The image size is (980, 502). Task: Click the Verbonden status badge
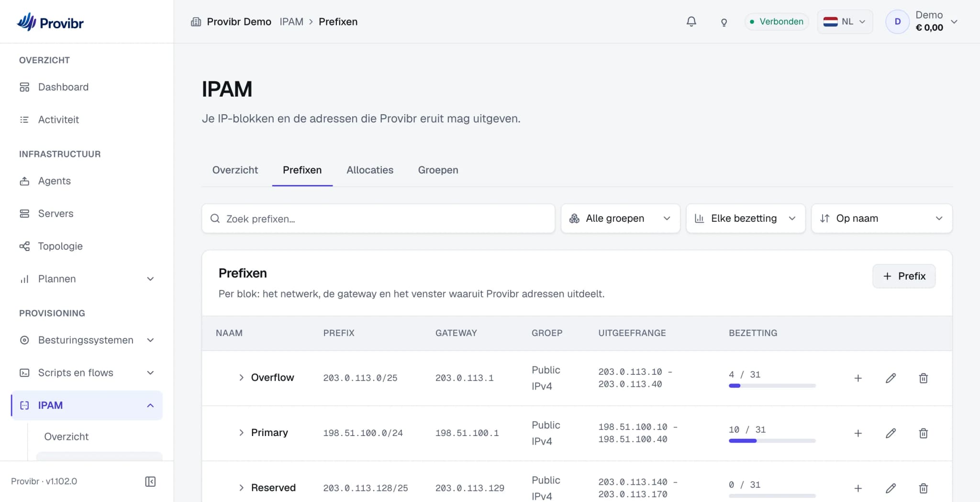pos(777,22)
